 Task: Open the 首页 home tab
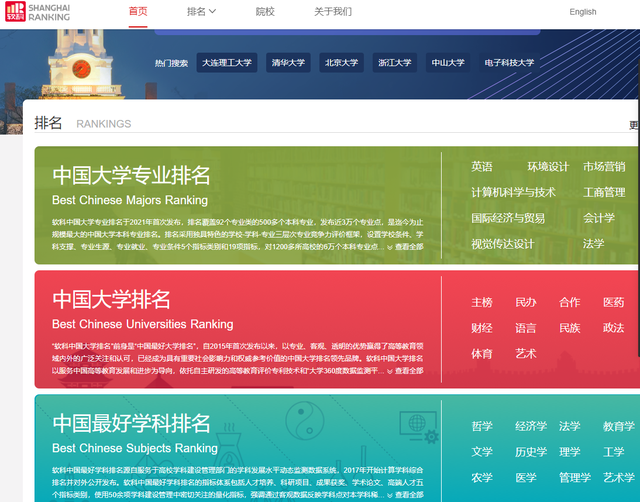click(x=138, y=11)
